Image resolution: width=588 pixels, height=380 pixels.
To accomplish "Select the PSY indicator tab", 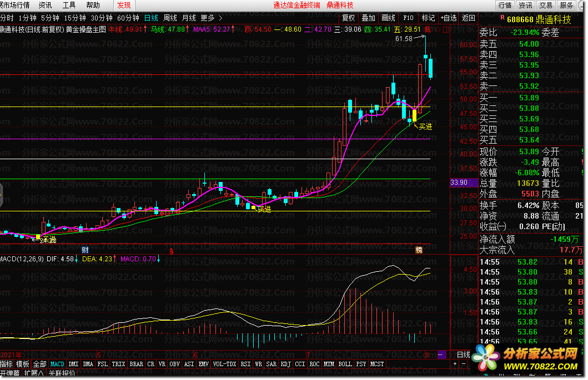I will pyautogui.click(x=361, y=364).
